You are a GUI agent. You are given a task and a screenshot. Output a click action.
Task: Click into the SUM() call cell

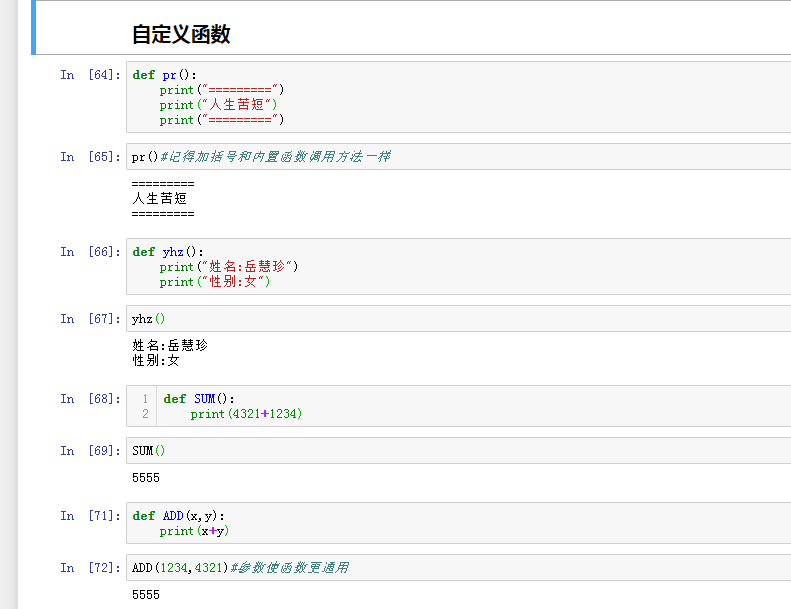450,451
